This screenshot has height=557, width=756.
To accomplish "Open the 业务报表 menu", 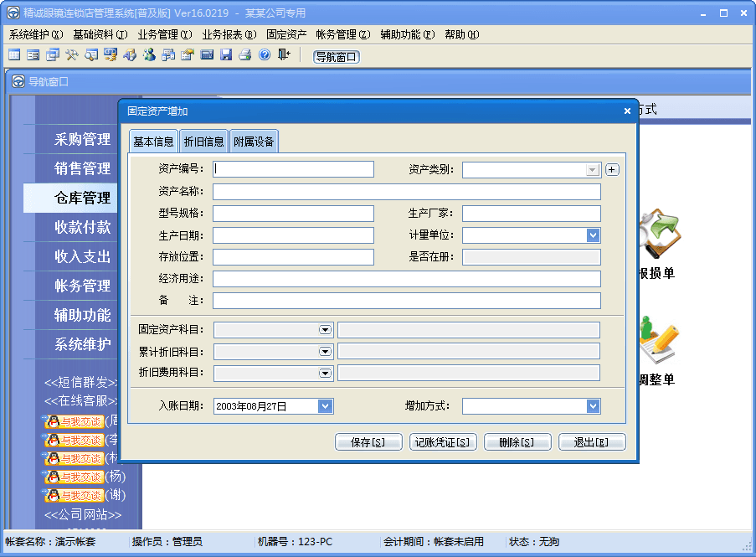I will coord(229,34).
